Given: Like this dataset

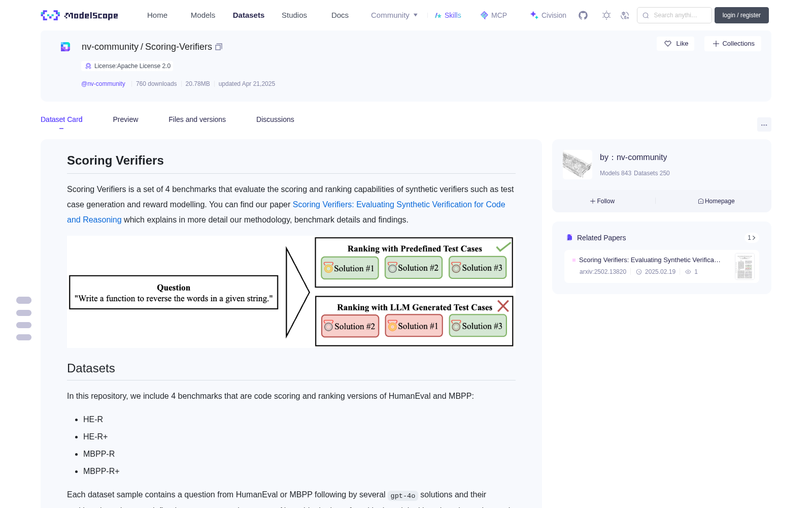Looking at the screenshot, I should point(676,44).
